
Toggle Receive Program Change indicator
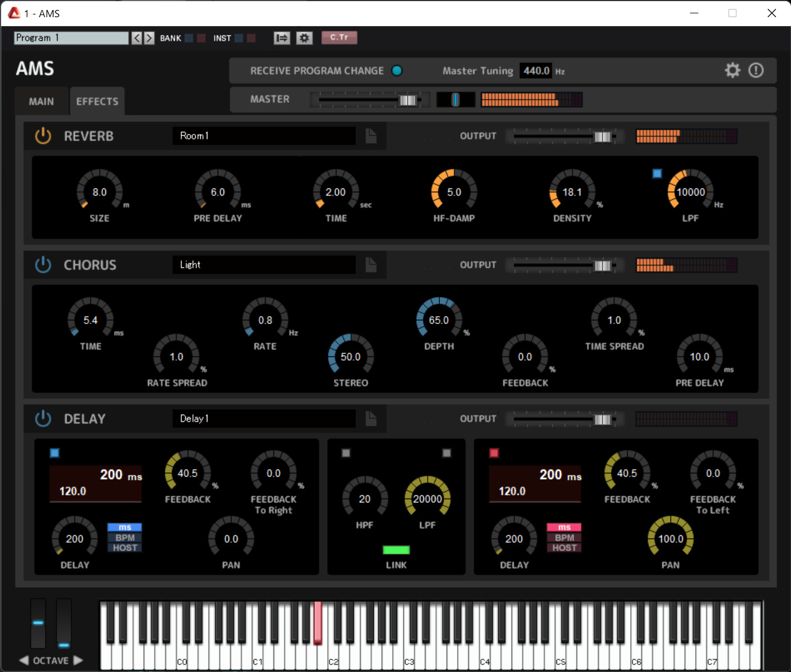pyautogui.click(x=397, y=70)
